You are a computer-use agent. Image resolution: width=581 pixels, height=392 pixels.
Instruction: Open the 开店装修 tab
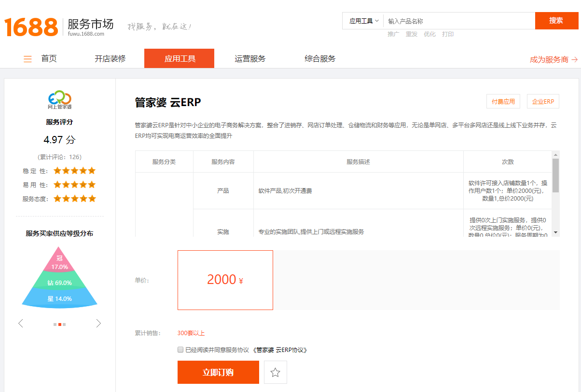coord(110,59)
